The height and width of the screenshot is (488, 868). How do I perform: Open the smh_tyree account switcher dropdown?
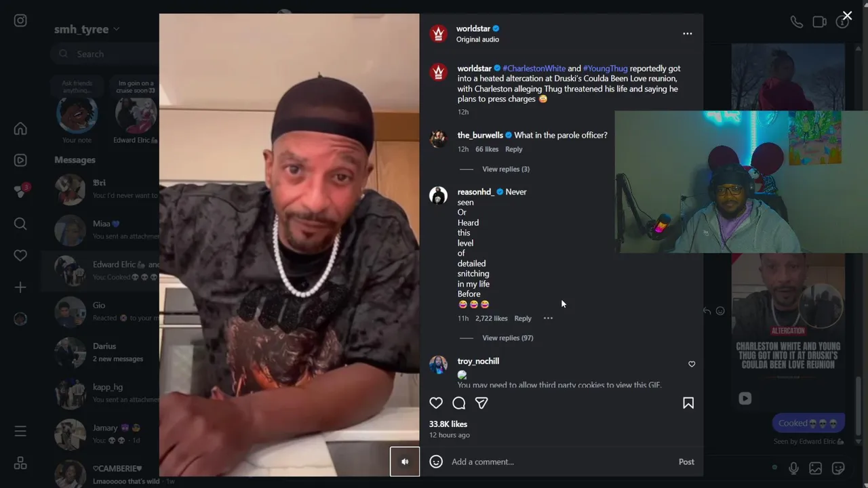pyautogui.click(x=87, y=29)
